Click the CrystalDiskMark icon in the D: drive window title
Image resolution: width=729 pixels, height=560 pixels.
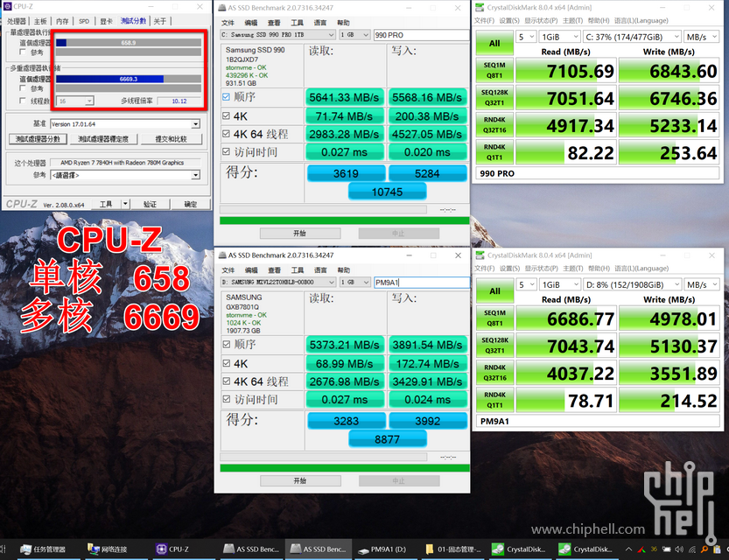click(x=480, y=255)
